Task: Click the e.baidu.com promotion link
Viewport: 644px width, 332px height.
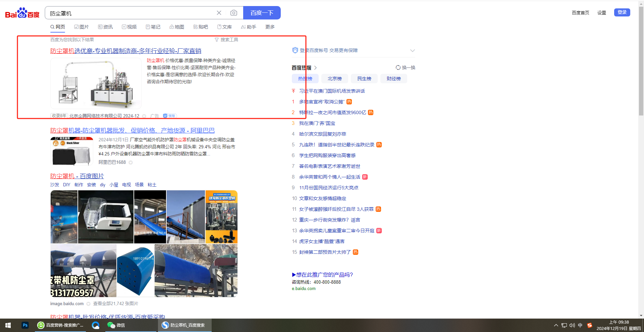Action: 304,289
